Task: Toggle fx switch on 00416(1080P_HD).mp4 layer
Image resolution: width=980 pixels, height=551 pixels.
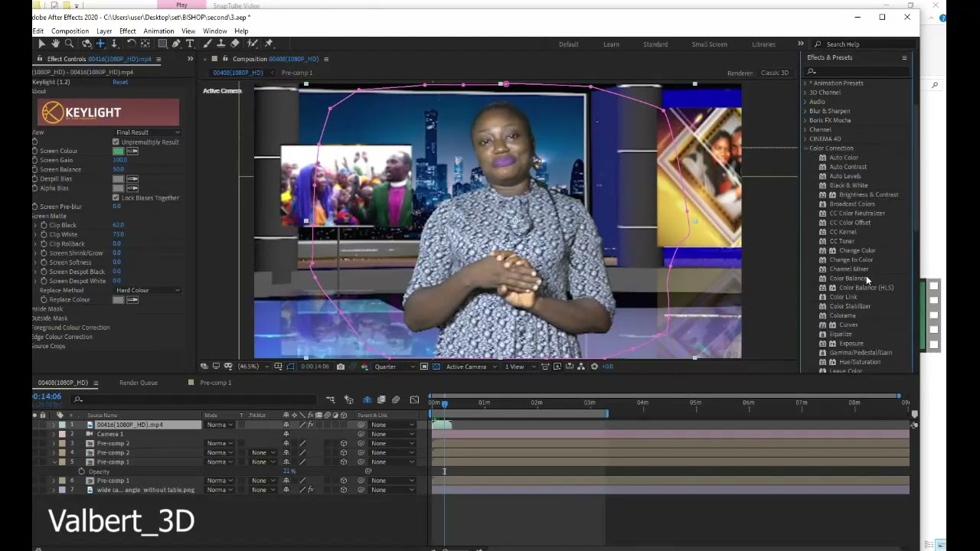Action: point(311,425)
